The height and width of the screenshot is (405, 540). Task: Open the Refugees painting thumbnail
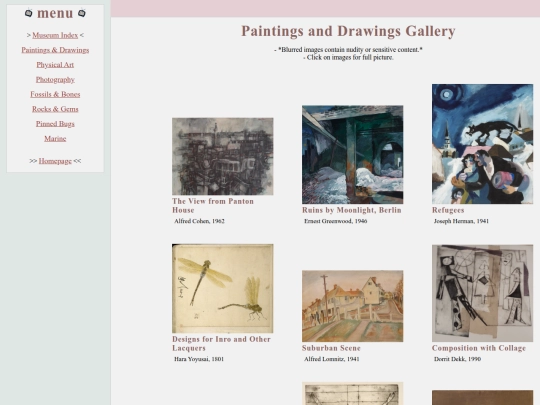482,144
